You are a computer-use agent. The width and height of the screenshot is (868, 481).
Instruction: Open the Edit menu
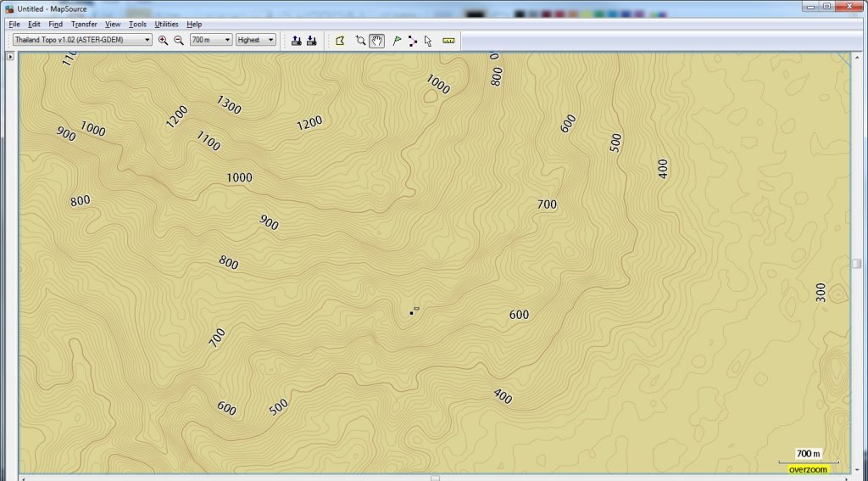pyautogui.click(x=34, y=25)
